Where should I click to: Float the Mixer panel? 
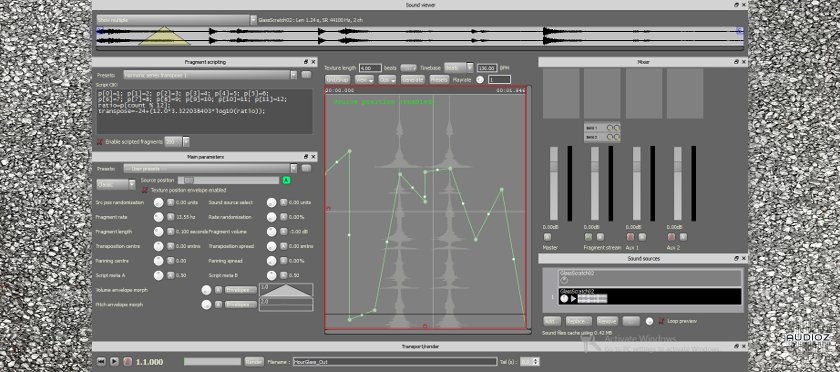click(736, 62)
